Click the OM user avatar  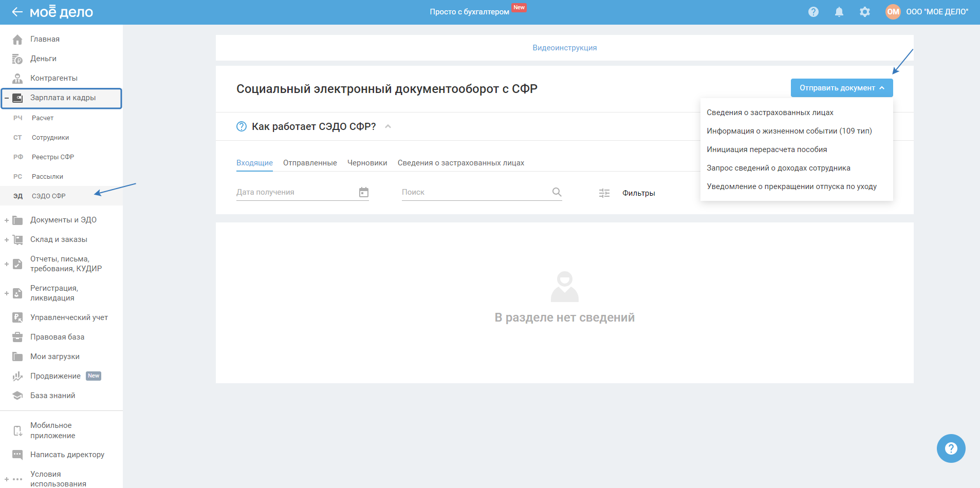(893, 12)
